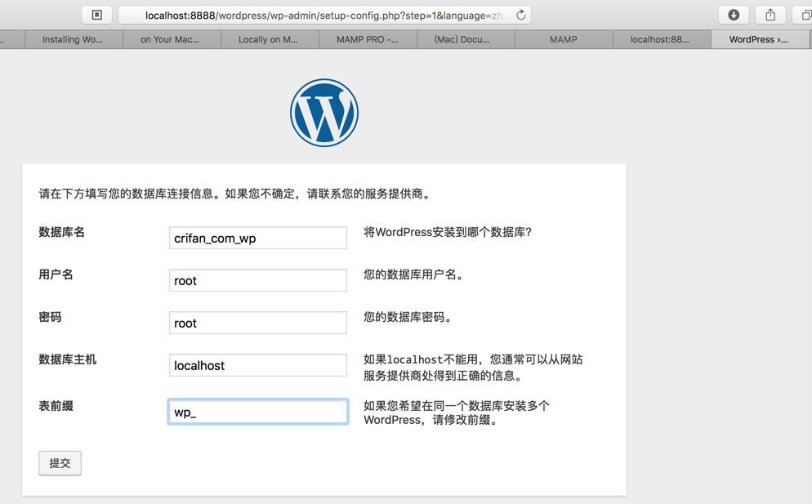Click the 表前缀 wp_ input field
812x504 pixels.
coord(258,412)
